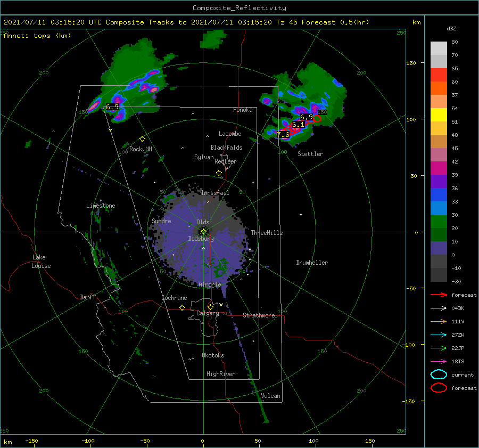479x448 pixels.
Task: Click the RockyMH label
Action: [x=141, y=149]
